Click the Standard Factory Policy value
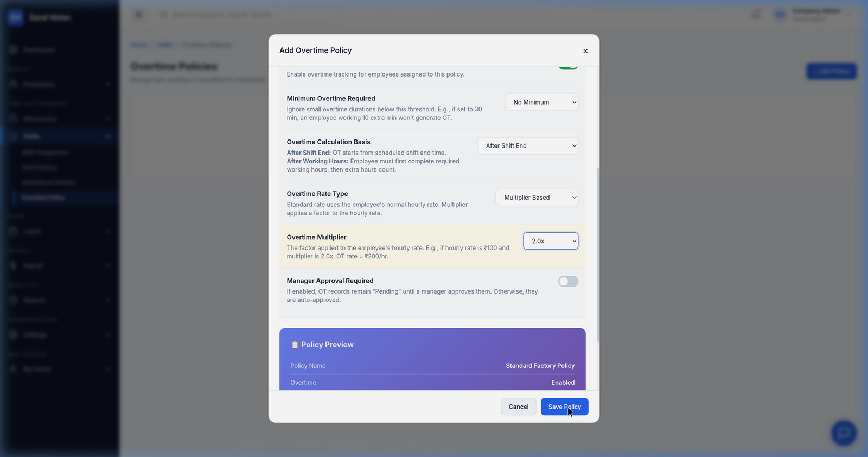This screenshot has height=457, width=868. pos(540,366)
